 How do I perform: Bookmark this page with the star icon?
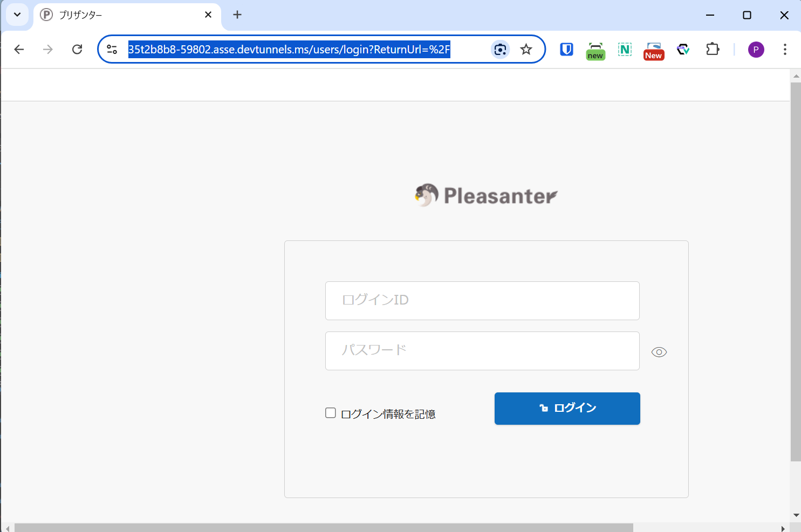(526, 50)
